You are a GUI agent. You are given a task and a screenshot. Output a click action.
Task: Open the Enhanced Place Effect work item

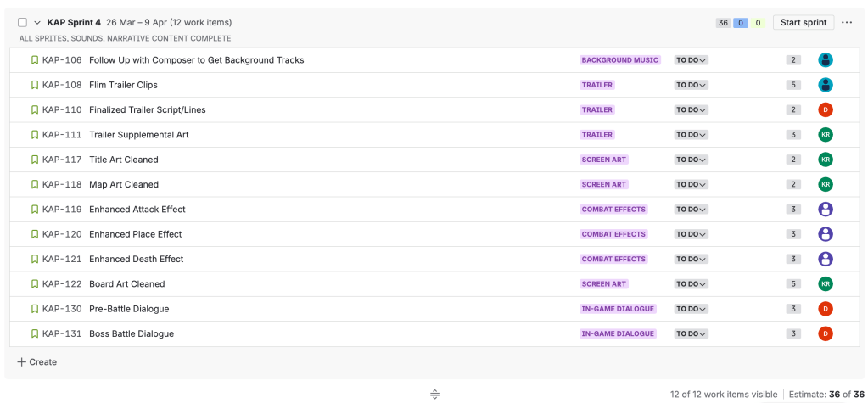coord(136,234)
